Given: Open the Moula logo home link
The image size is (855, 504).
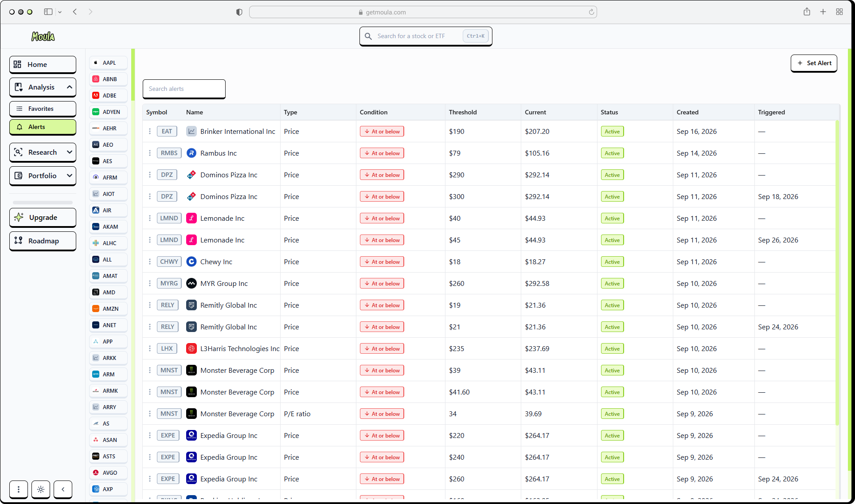Looking at the screenshot, I should point(43,36).
